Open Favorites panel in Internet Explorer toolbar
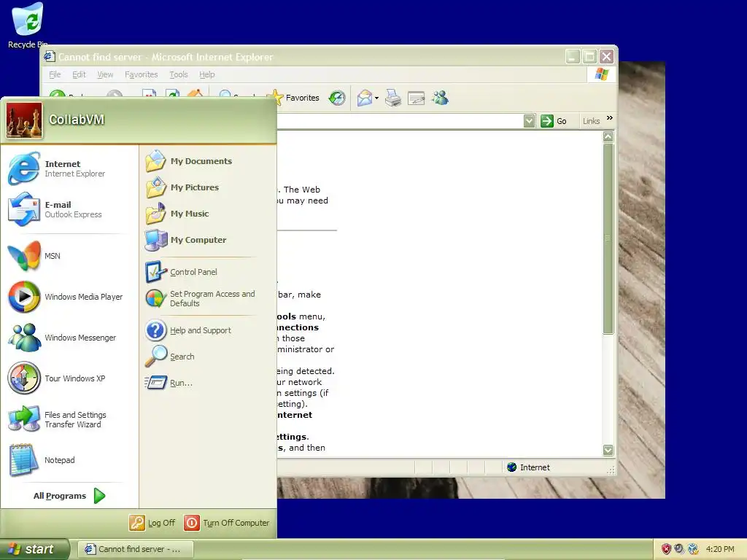This screenshot has height=560, width=747. [295, 98]
